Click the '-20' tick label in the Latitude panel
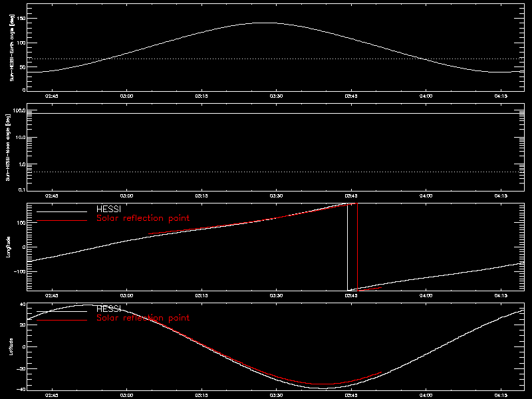The width and height of the screenshot is (532, 399). click(x=21, y=369)
